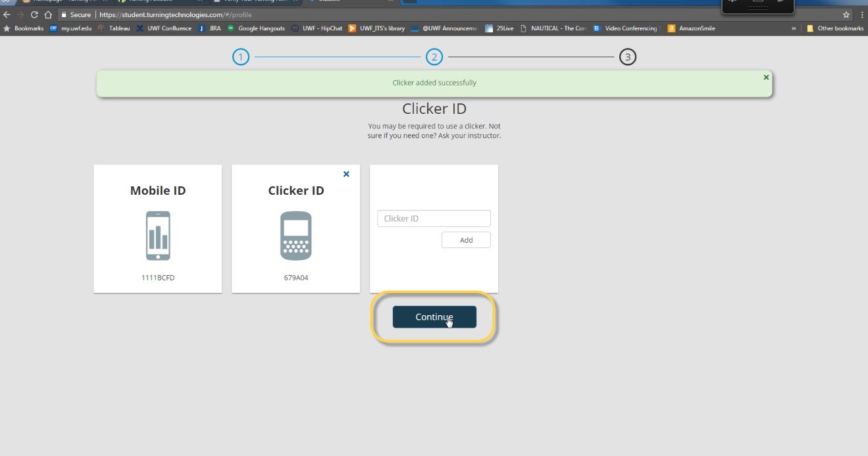Open the AmazonSmile bookmark

[692, 28]
